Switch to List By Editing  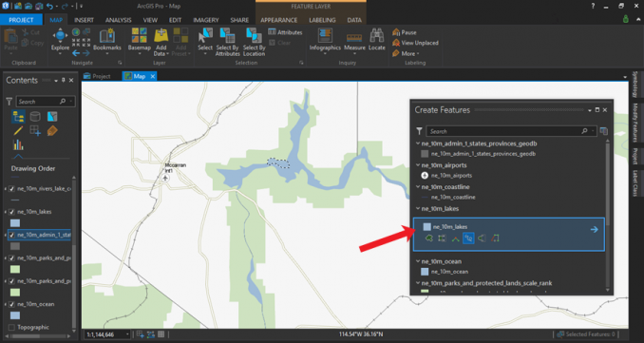[18, 131]
